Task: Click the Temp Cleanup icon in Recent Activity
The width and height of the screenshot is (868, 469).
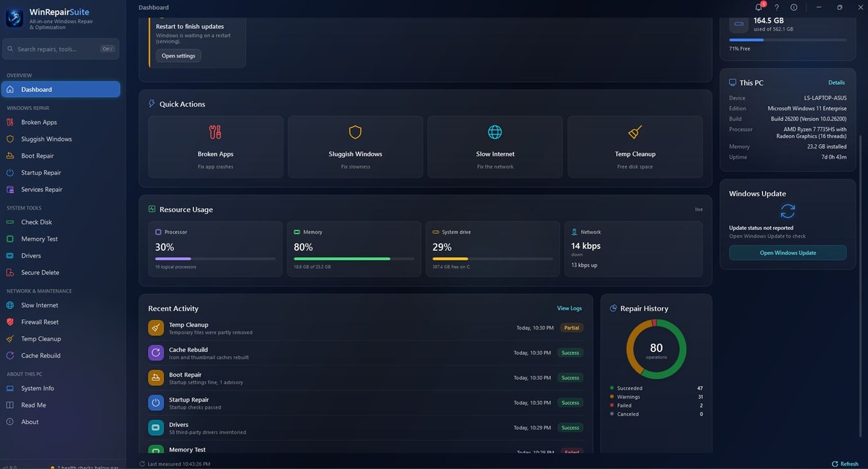Action: 156,328
